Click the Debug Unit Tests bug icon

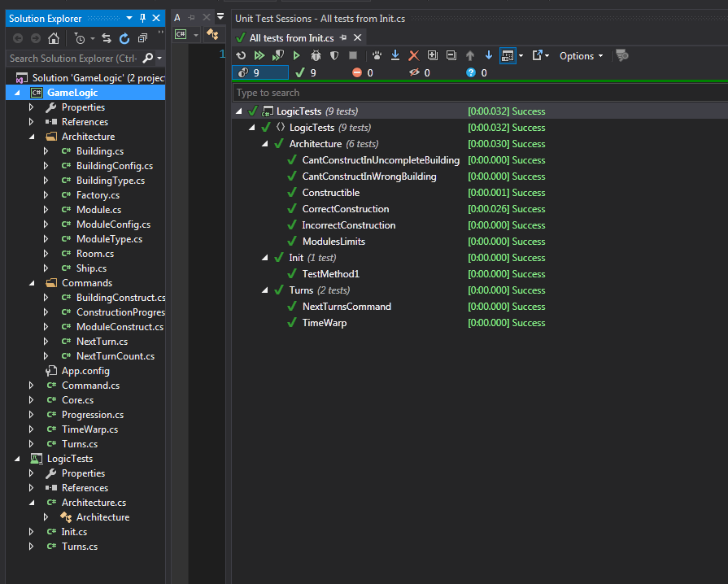pyautogui.click(x=316, y=55)
